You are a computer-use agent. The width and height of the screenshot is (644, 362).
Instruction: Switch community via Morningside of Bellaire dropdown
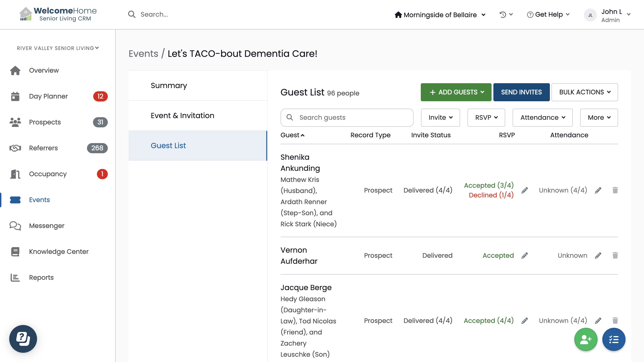(440, 15)
